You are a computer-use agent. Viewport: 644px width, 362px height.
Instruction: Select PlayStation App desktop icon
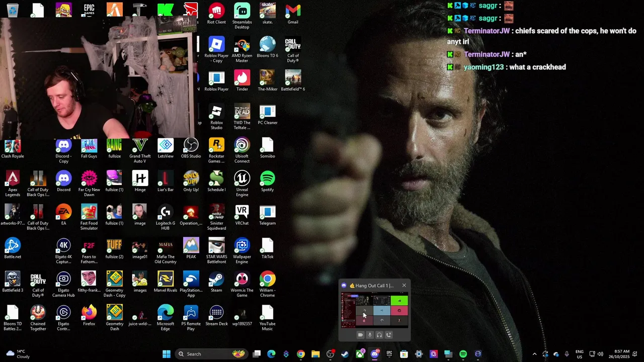[x=191, y=285]
